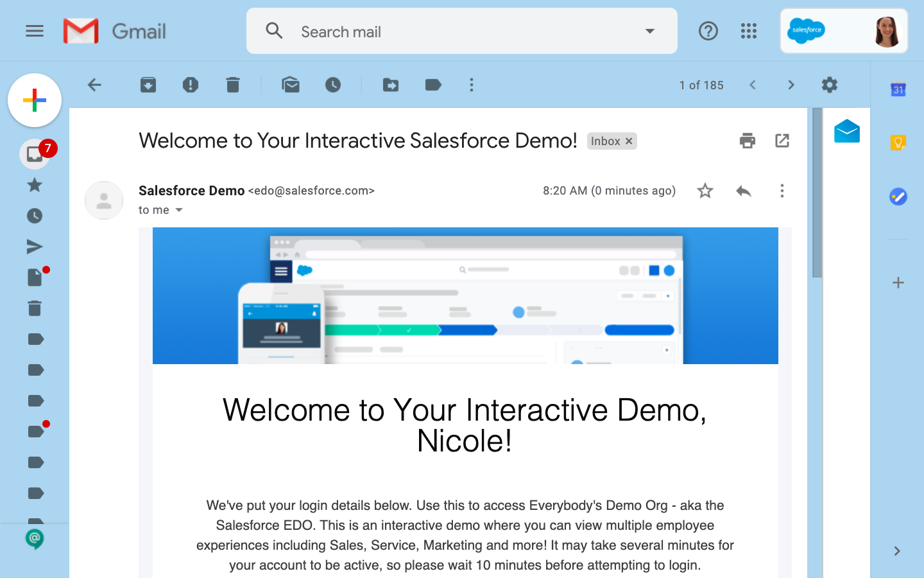Remove the Inbox label from the email
This screenshot has height=578, width=924.
[x=629, y=141]
